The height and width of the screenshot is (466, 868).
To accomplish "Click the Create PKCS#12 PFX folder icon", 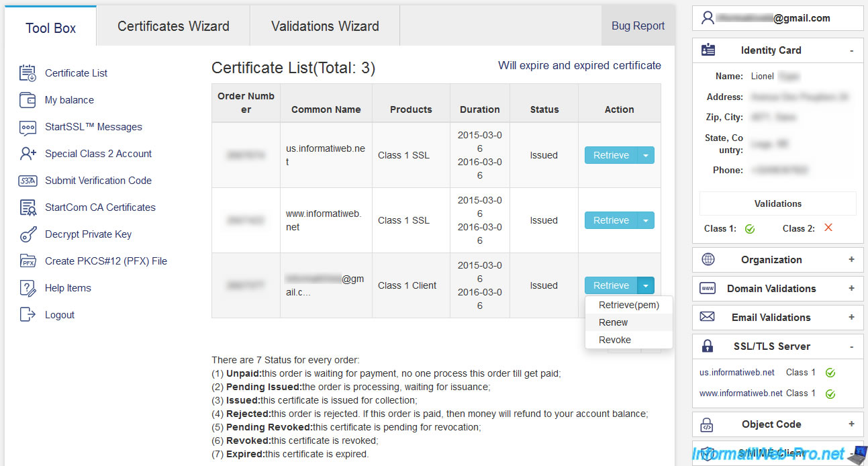I will coord(28,261).
